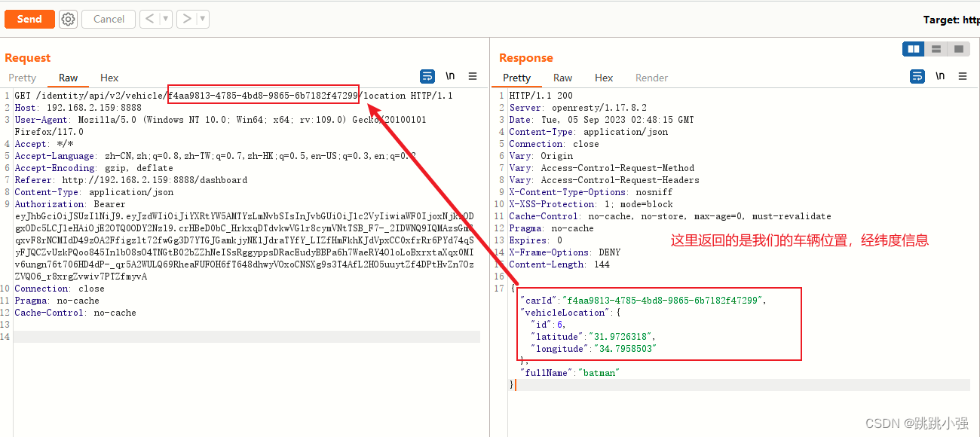
Task: Click the Referer header line in request
Action: (x=131, y=180)
